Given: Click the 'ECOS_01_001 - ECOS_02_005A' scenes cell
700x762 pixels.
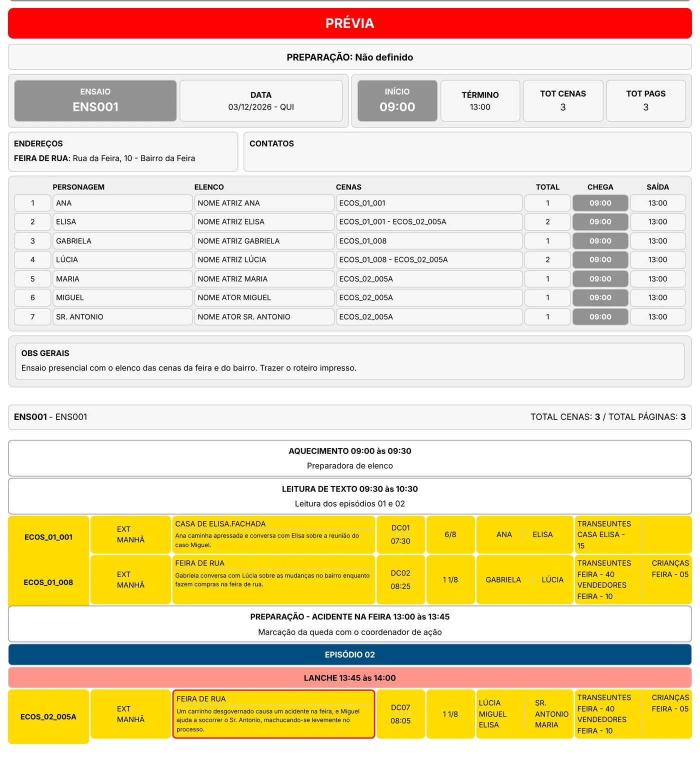Looking at the screenshot, I should point(429,221).
